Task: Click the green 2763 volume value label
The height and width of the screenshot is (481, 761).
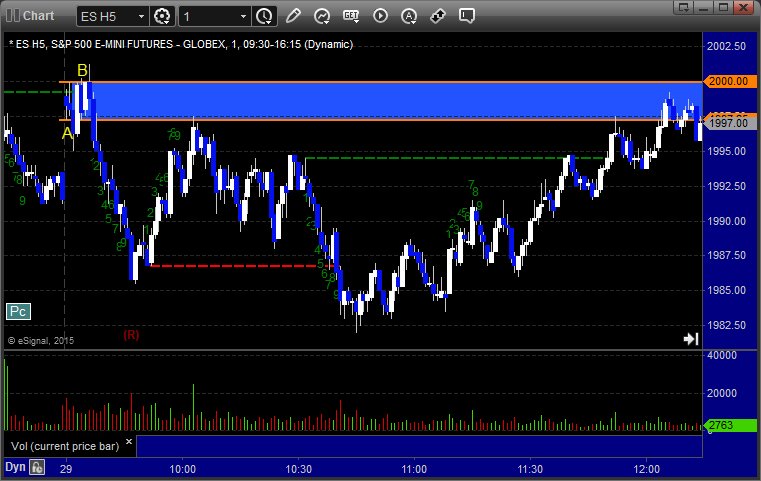Action: click(x=729, y=425)
